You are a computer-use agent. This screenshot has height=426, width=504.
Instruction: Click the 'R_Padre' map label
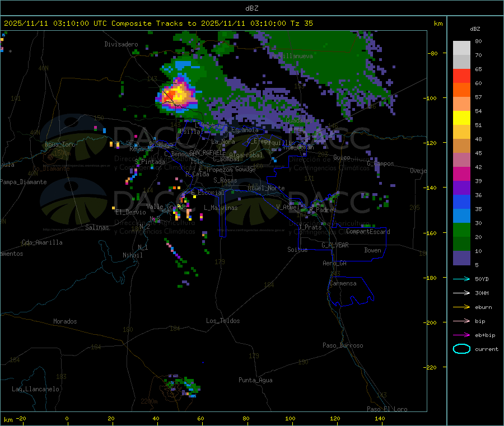click(x=321, y=210)
